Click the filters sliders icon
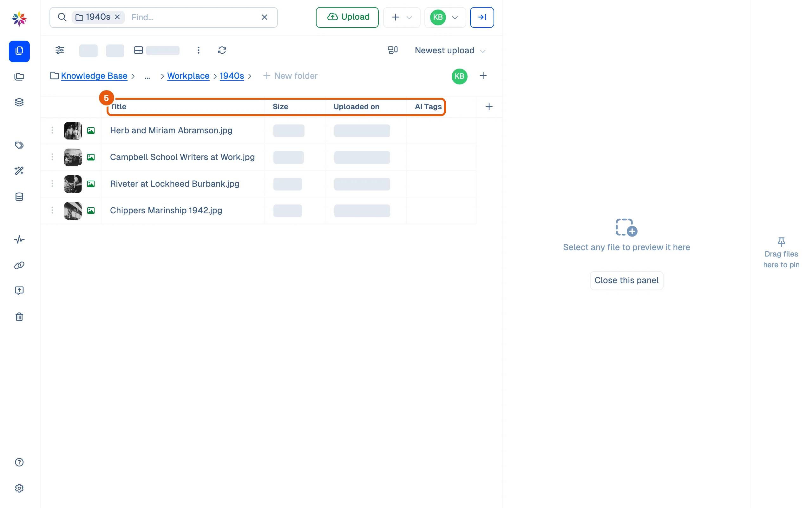This screenshot has width=812, height=508. point(60,50)
